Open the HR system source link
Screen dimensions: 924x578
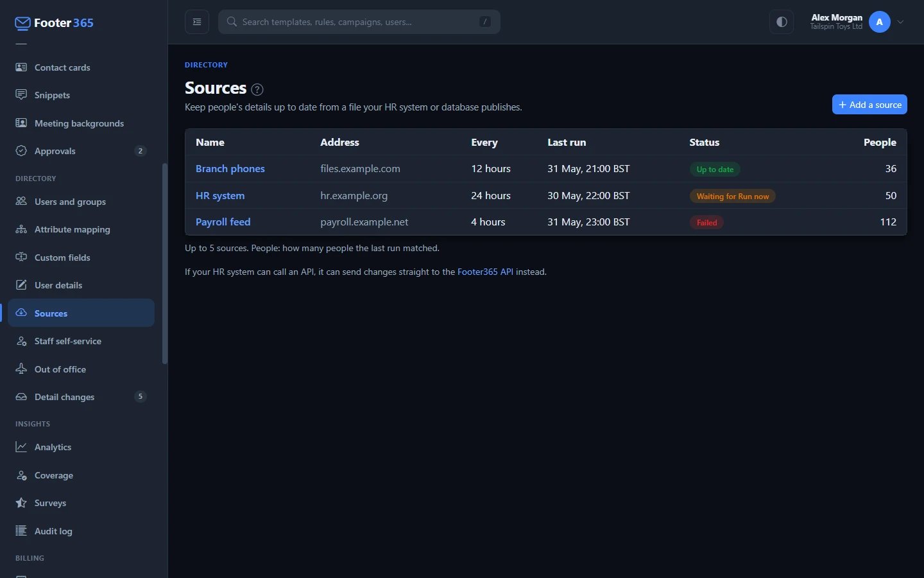tap(220, 195)
